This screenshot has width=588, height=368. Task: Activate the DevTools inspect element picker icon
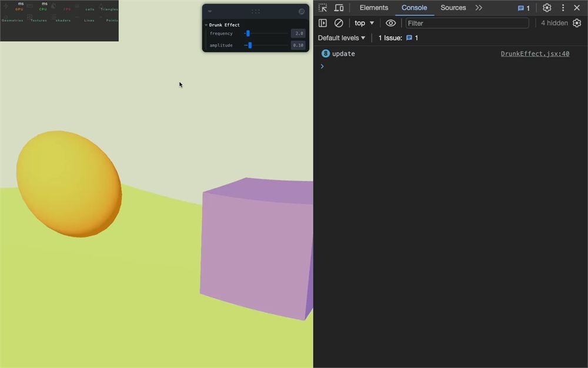(322, 8)
